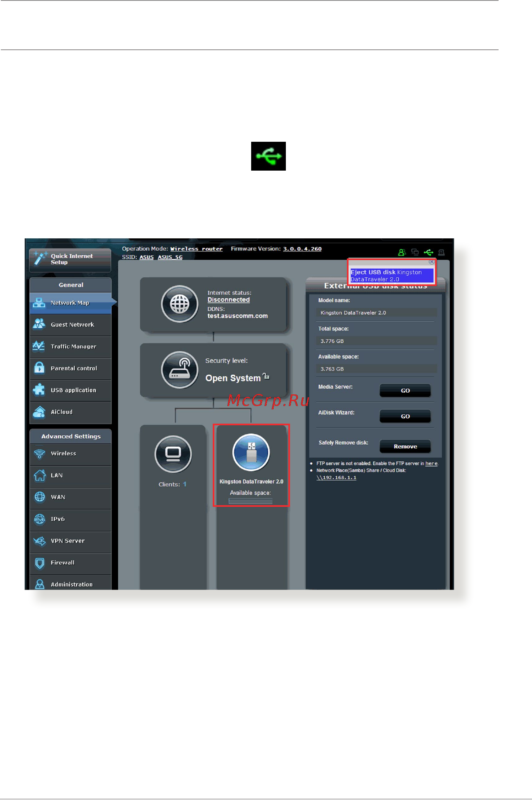Viewport: 532px width, 800px height.
Task: Click the test.asuscomm.com DDNS text
Action: tap(237, 316)
